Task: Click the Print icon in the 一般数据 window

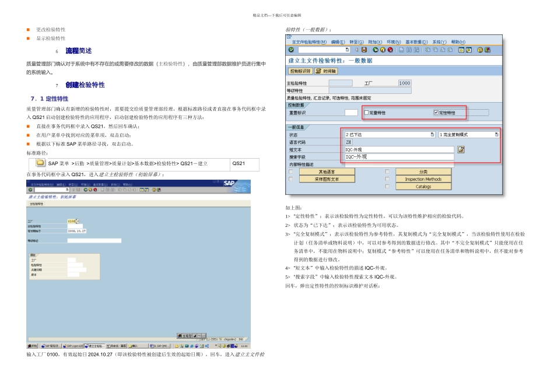Action: point(401,50)
